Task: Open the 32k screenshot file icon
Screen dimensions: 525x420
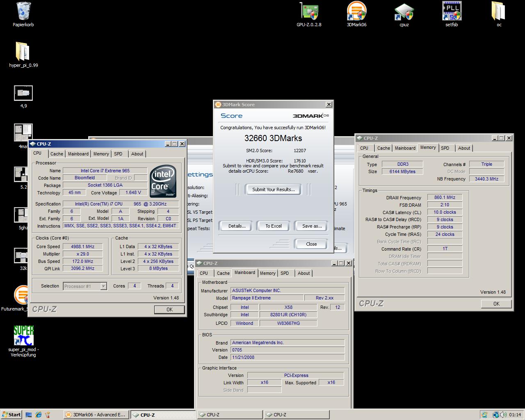Action: tap(21, 256)
